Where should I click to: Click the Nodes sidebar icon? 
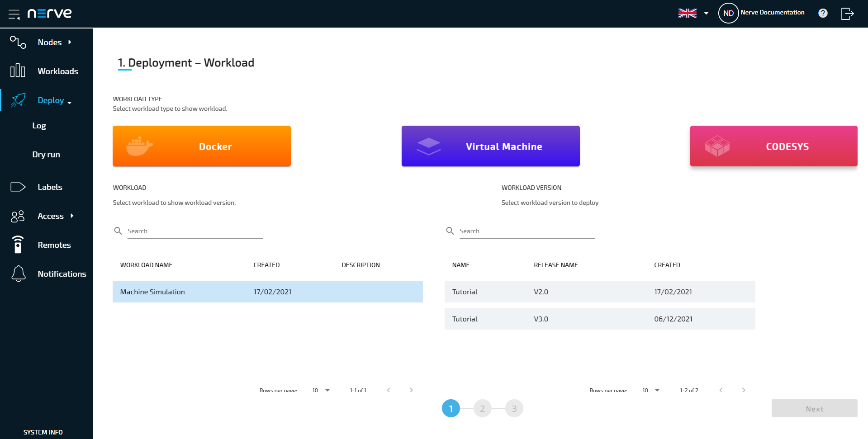click(18, 42)
